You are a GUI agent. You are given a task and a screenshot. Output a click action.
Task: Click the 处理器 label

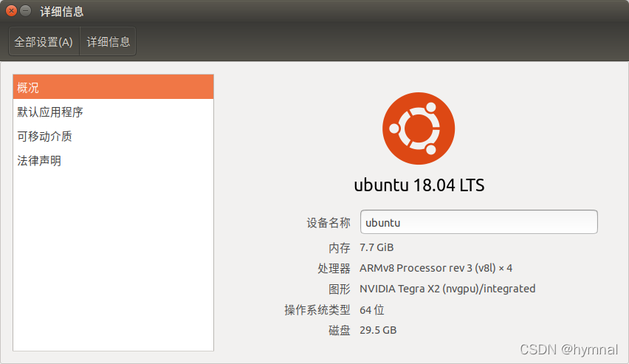[x=334, y=268]
